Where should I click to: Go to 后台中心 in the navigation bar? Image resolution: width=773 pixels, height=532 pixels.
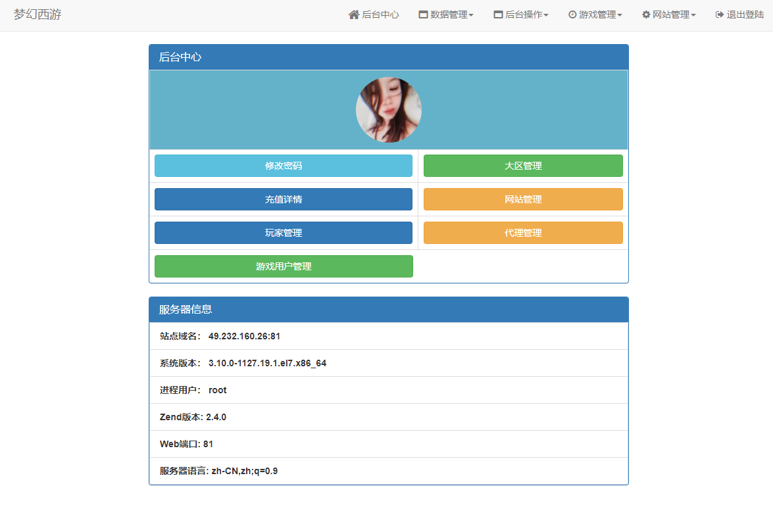(380, 14)
